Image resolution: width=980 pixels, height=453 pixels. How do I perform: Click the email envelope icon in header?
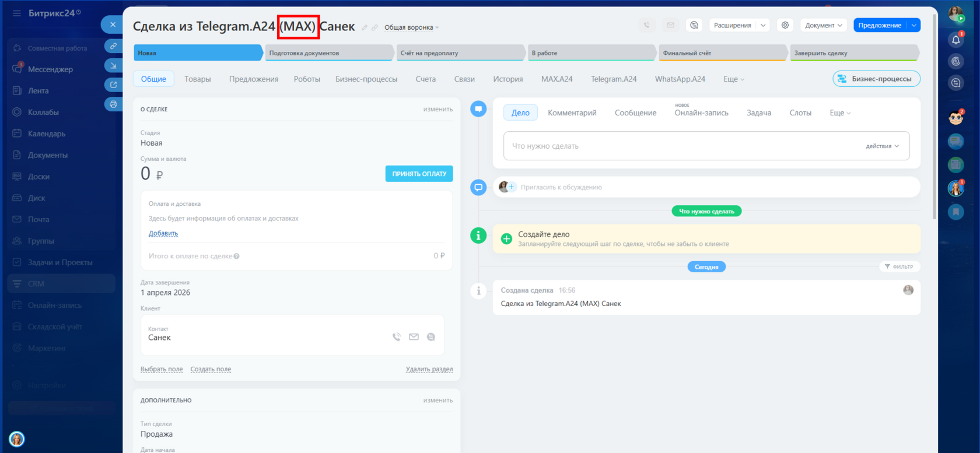pyautogui.click(x=670, y=25)
